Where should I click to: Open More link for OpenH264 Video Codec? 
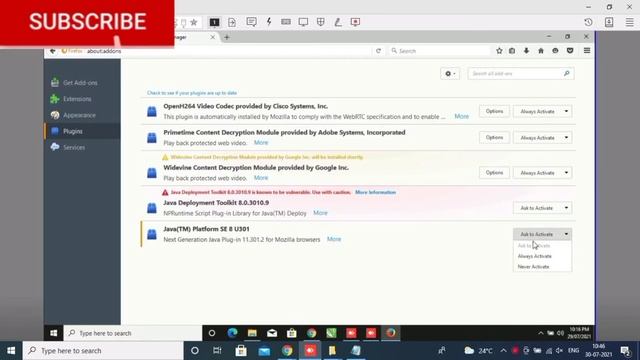pos(462,116)
